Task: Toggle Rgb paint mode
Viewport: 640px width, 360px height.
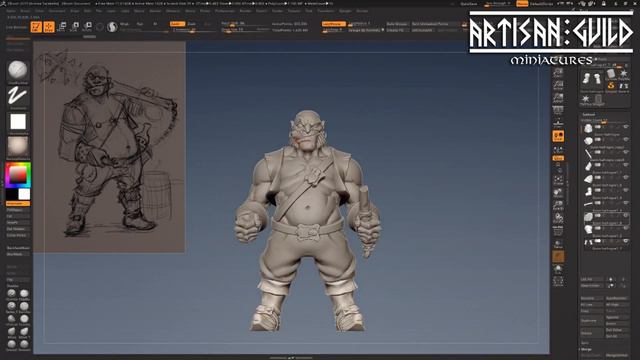Action: click(x=140, y=24)
